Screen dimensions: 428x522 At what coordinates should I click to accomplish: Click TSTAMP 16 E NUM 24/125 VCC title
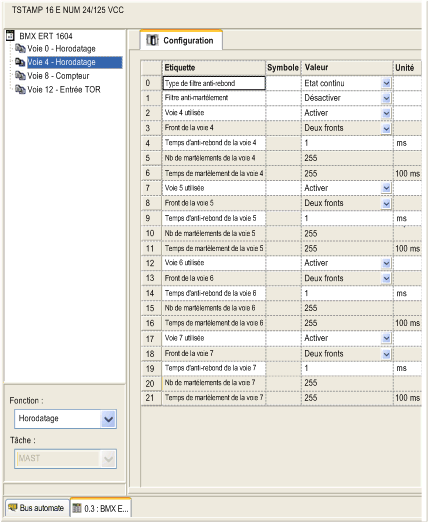[x=68, y=10]
